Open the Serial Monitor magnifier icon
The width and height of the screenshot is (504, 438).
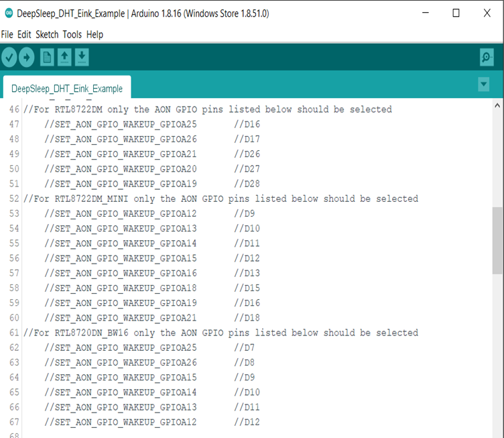coord(487,57)
